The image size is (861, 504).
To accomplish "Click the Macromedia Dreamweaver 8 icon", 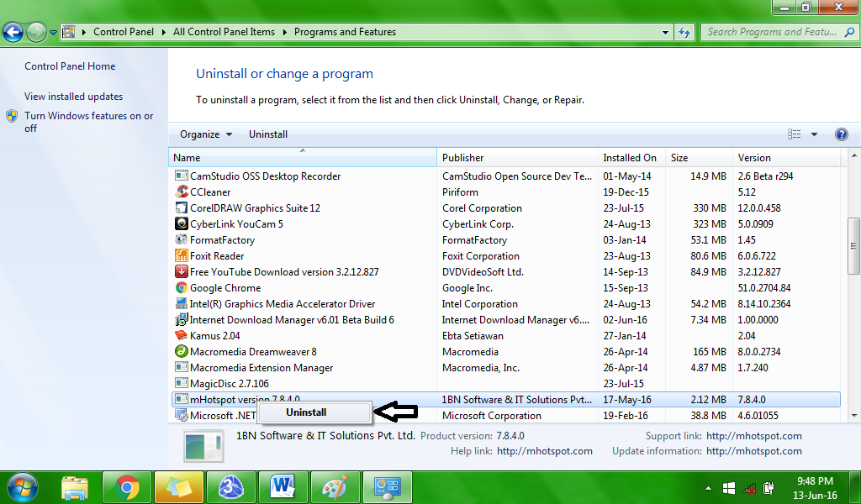I will pos(182,351).
